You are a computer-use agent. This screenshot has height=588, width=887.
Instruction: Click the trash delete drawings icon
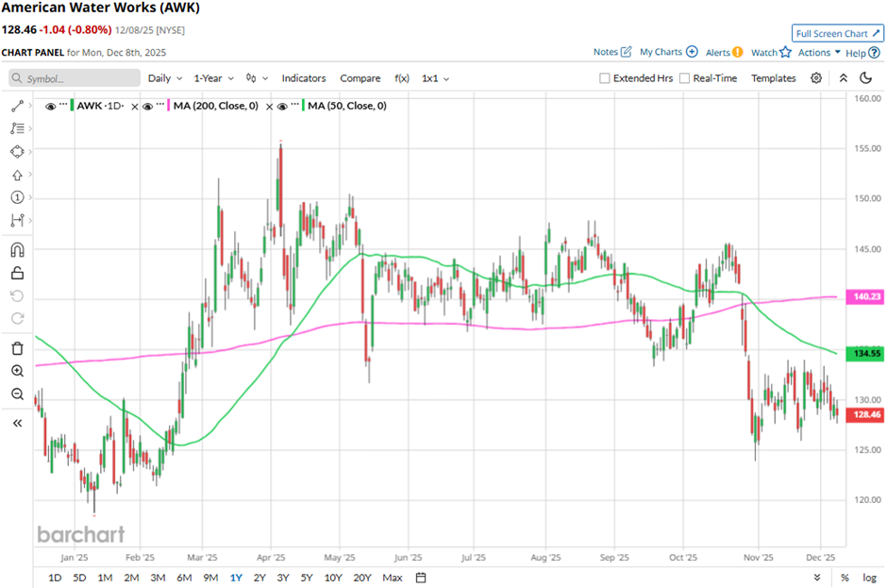tap(17, 348)
